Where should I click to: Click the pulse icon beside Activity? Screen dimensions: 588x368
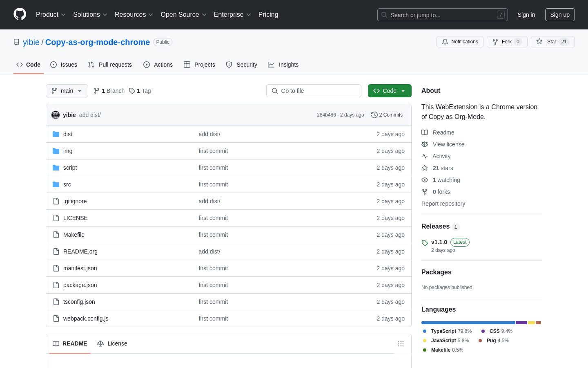(425, 156)
